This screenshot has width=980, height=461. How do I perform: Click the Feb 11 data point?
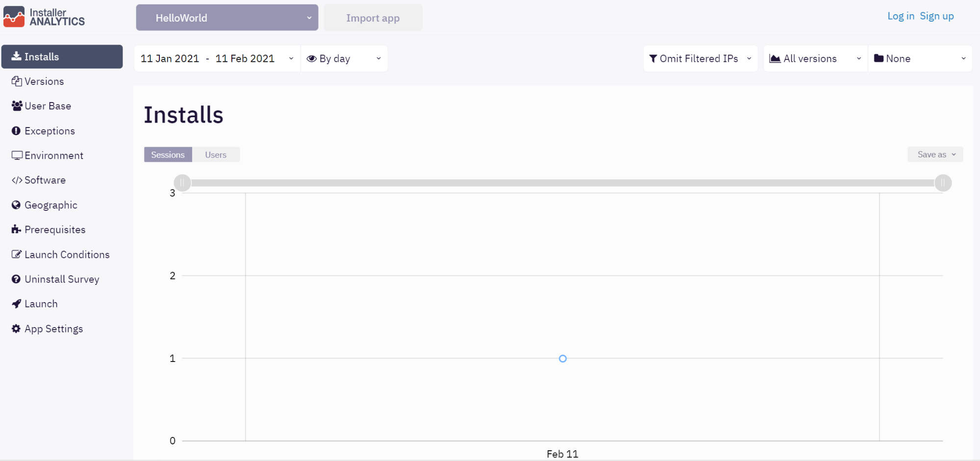point(563,359)
